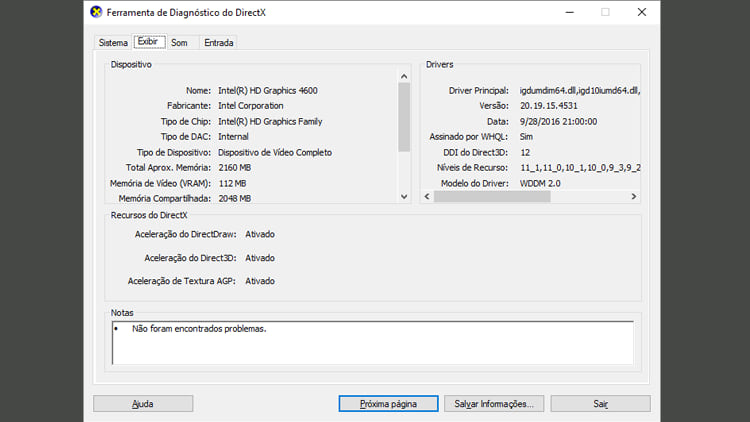Click the '2048 MB' shared memory value
The image size is (750, 422).
pyautogui.click(x=235, y=198)
